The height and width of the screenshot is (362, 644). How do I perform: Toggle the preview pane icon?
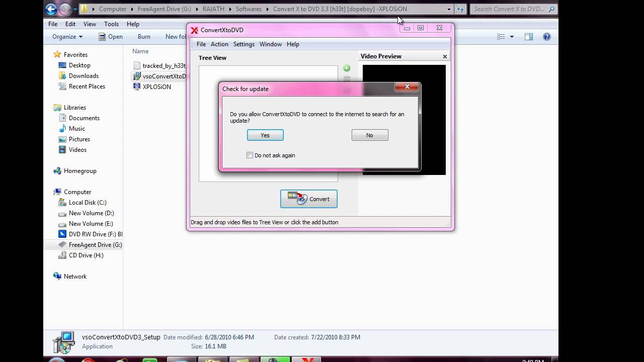tap(529, 37)
